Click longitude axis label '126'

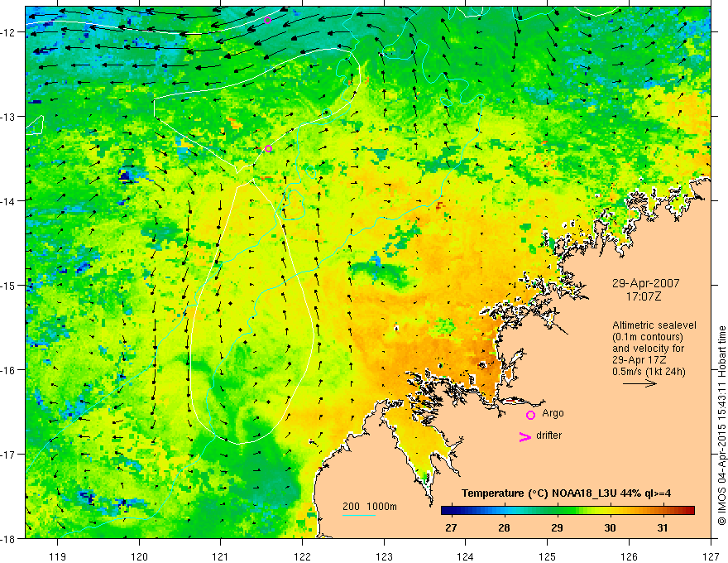(x=629, y=556)
